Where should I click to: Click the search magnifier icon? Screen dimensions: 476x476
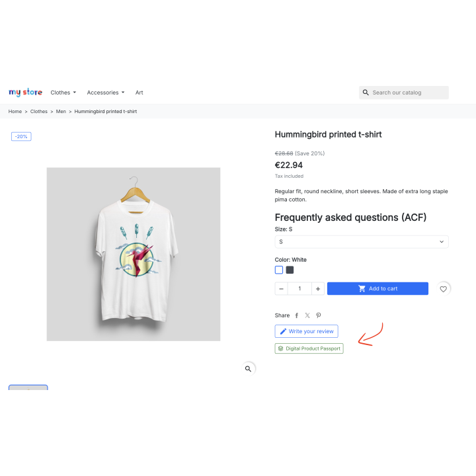click(366, 93)
